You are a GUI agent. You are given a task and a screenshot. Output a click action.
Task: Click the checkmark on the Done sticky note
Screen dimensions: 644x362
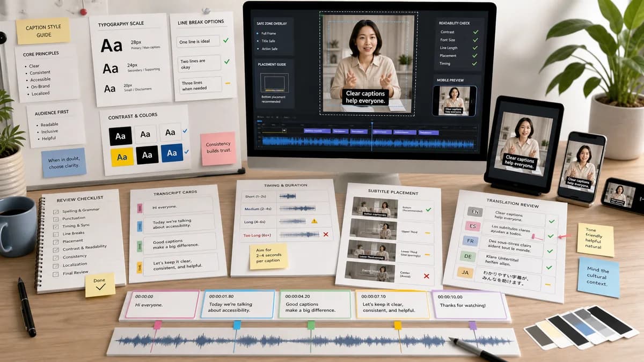click(x=100, y=288)
